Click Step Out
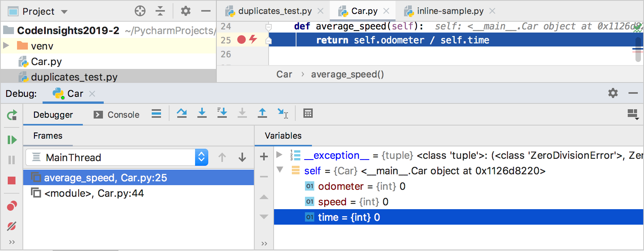The width and height of the screenshot is (644, 251). pos(262,113)
